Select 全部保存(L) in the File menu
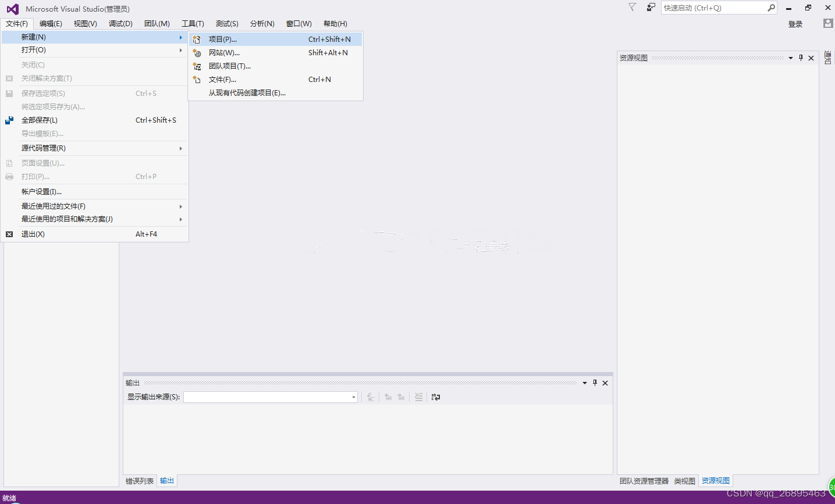The image size is (835, 504). point(95,120)
